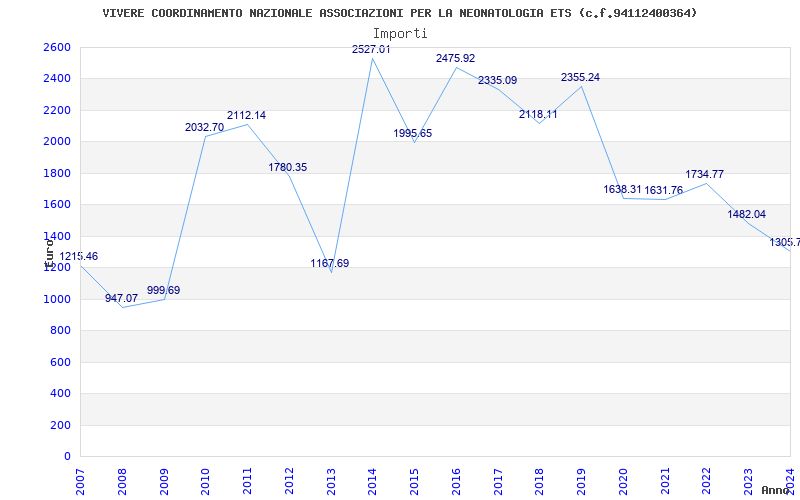The image size is (800, 500).
Task: Click the 1631.76 data label
Action: point(663,191)
